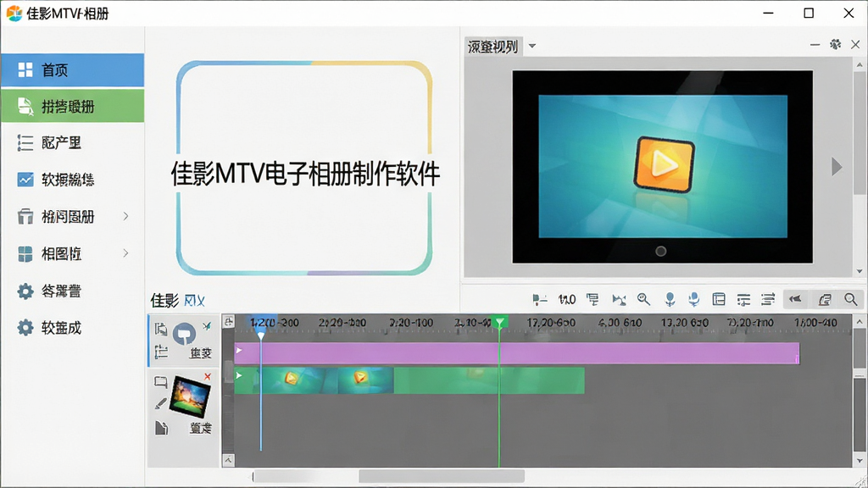The width and height of the screenshot is (868, 488).
Task: Click the split clip toolbar icon
Action: (619, 300)
